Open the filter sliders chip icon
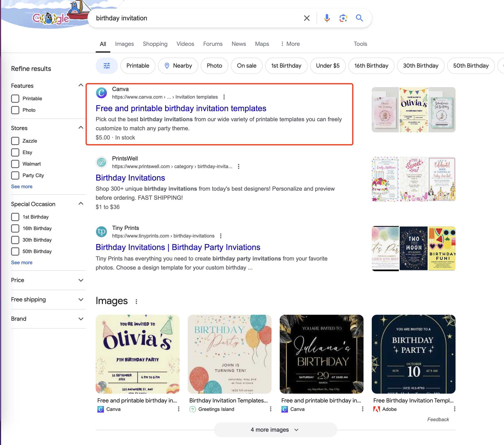504x445 pixels. click(x=107, y=66)
